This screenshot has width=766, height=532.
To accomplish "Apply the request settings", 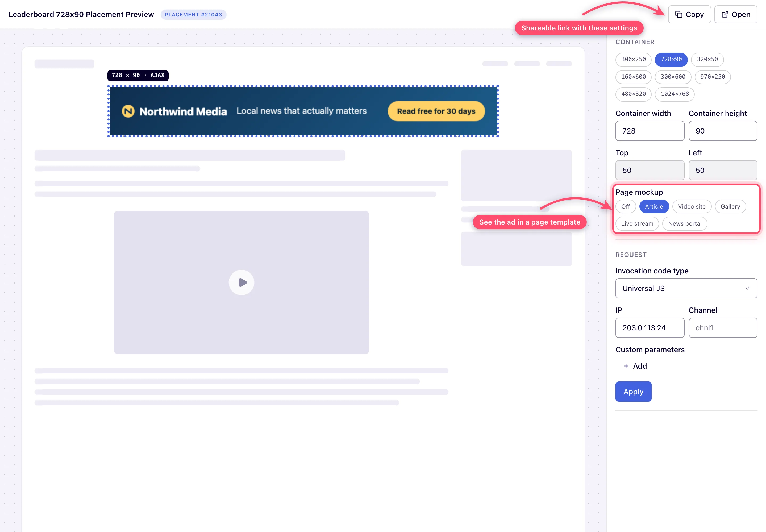I will (x=633, y=392).
